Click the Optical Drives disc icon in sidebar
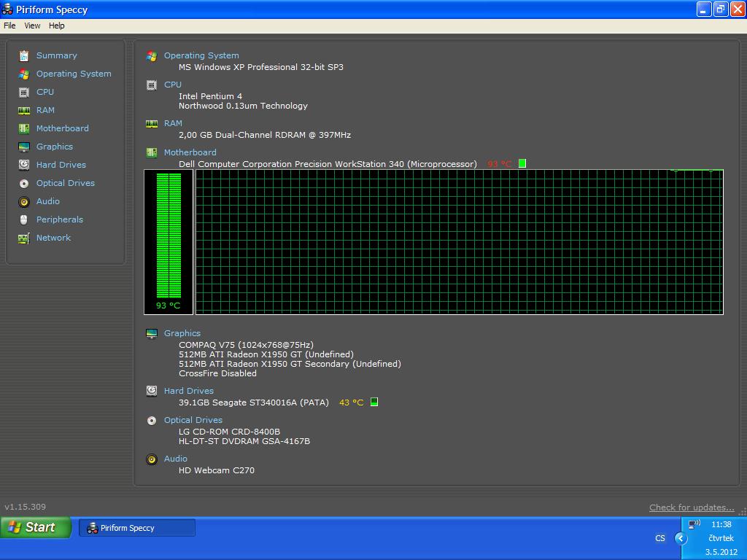This screenshot has width=747, height=560. click(24, 183)
